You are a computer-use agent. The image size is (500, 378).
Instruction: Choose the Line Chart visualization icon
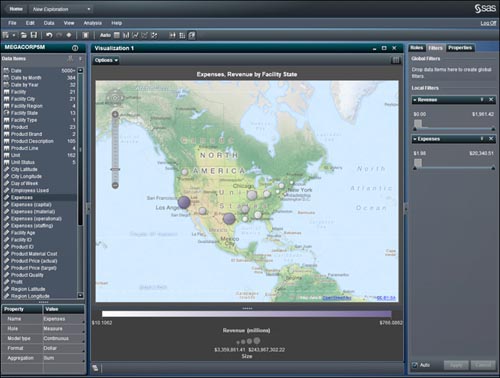click(135, 35)
